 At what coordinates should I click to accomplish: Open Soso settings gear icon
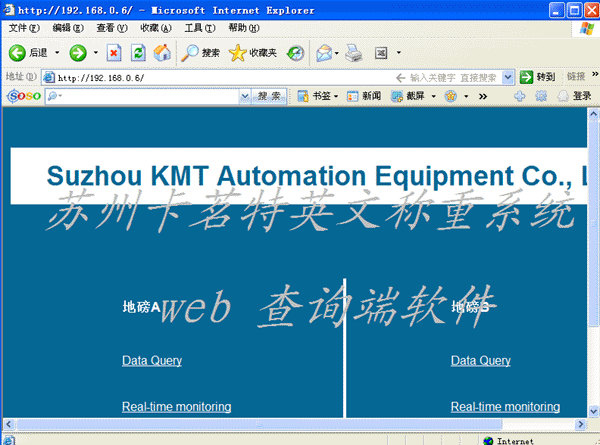point(541,96)
